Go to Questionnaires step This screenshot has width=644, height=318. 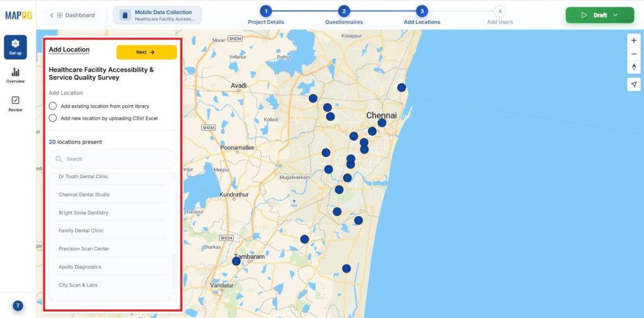(343, 11)
